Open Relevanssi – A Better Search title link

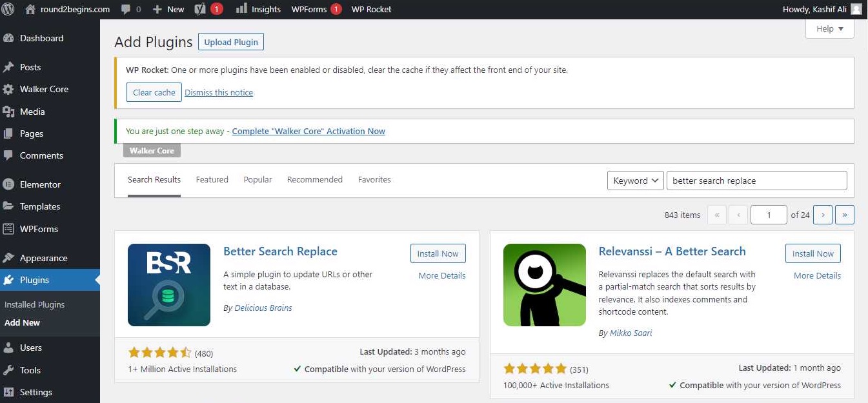[672, 251]
